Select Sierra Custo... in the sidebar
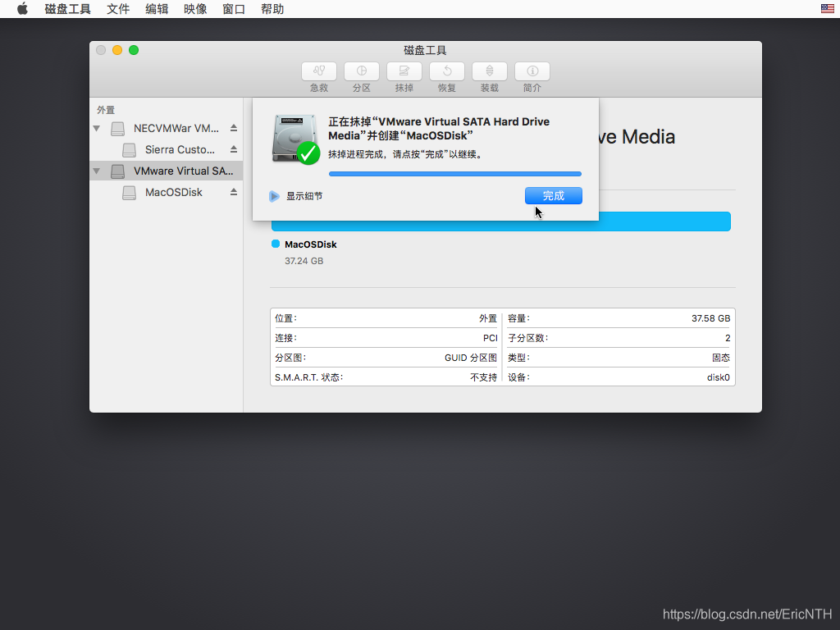Image resolution: width=840 pixels, height=630 pixels. (166, 149)
